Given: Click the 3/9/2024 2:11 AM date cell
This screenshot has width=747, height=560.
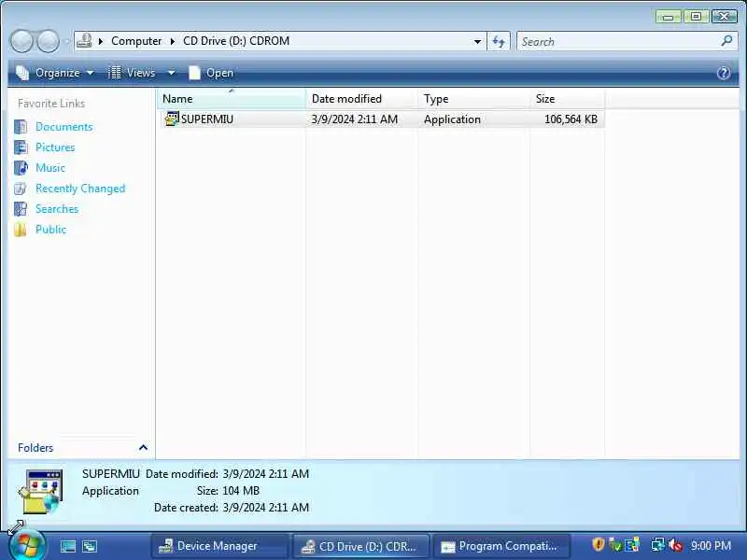Looking at the screenshot, I should 354,119.
